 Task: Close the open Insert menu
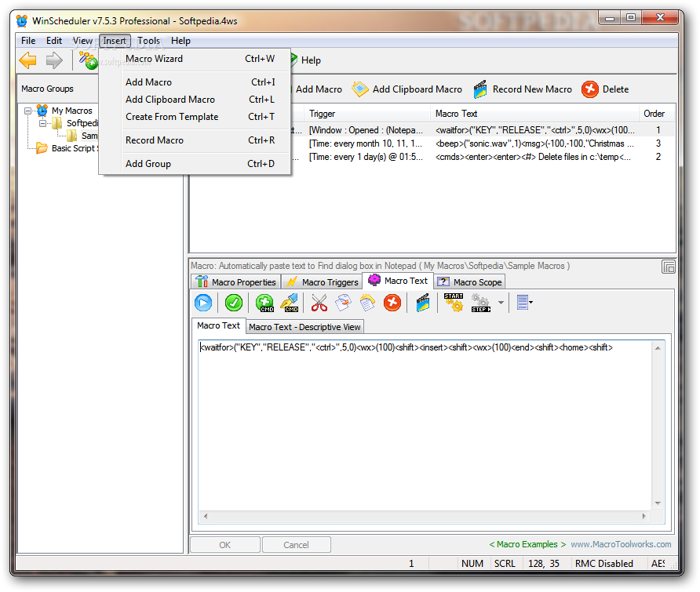click(115, 41)
